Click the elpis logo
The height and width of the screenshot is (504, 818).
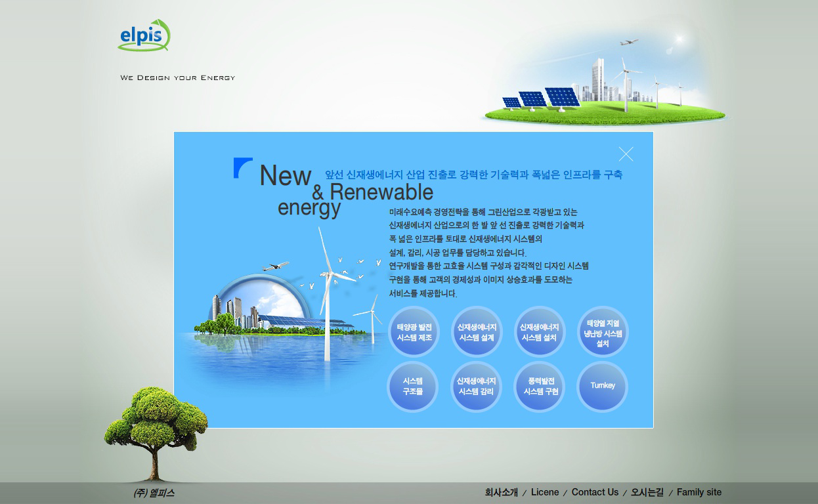(x=143, y=35)
